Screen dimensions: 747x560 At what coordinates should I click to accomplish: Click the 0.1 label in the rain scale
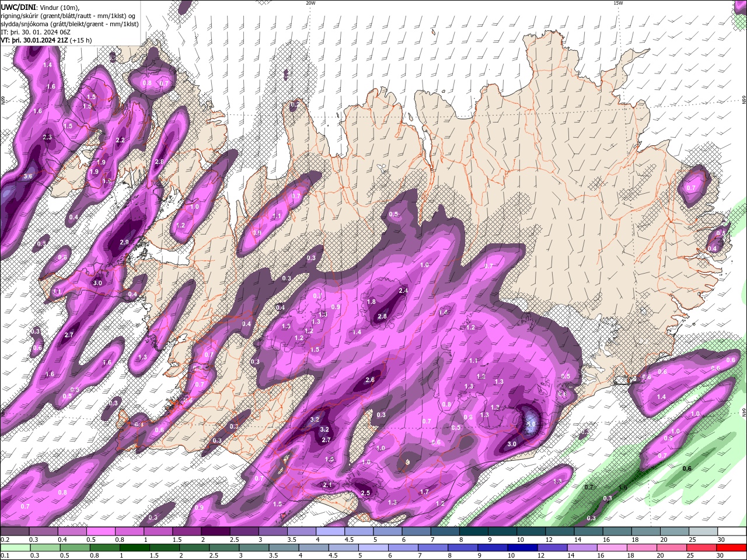click(x=5, y=556)
